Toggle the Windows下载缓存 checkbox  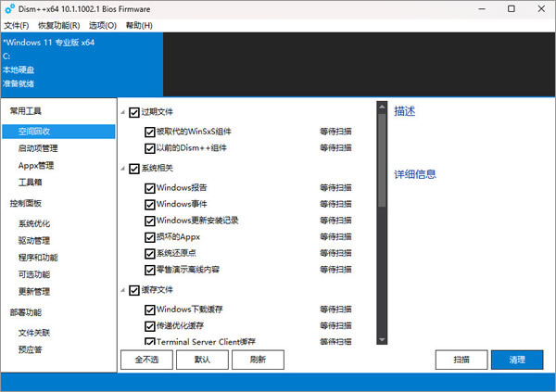click(150, 310)
